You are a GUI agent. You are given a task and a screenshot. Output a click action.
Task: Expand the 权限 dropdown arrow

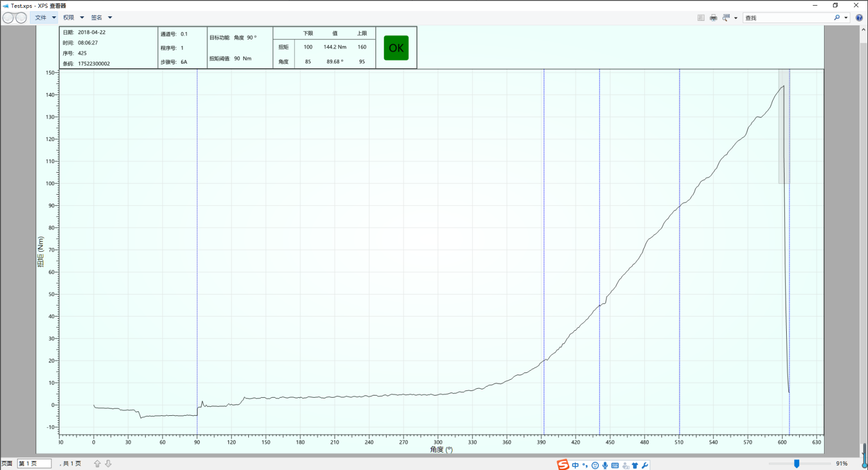pyautogui.click(x=82, y=17)
